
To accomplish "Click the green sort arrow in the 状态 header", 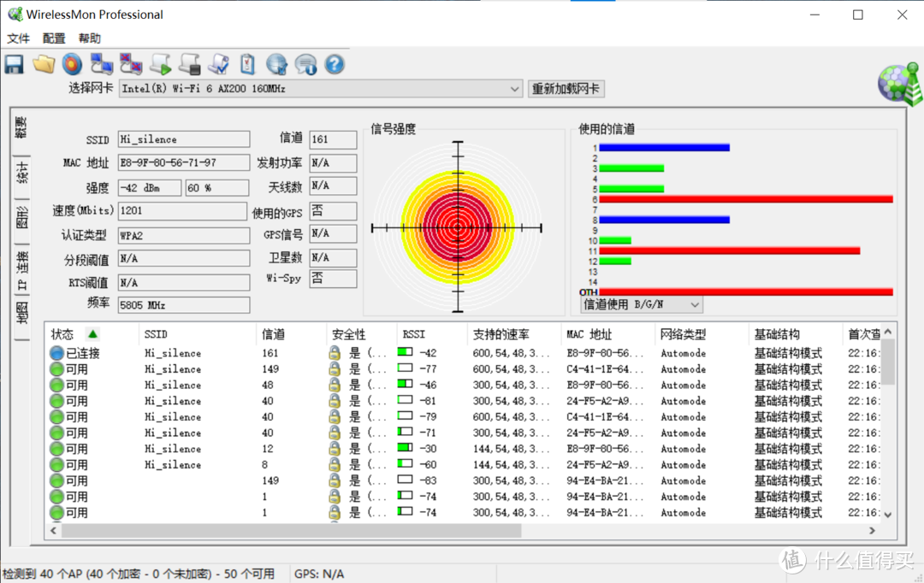I will [x=92, y=334].
